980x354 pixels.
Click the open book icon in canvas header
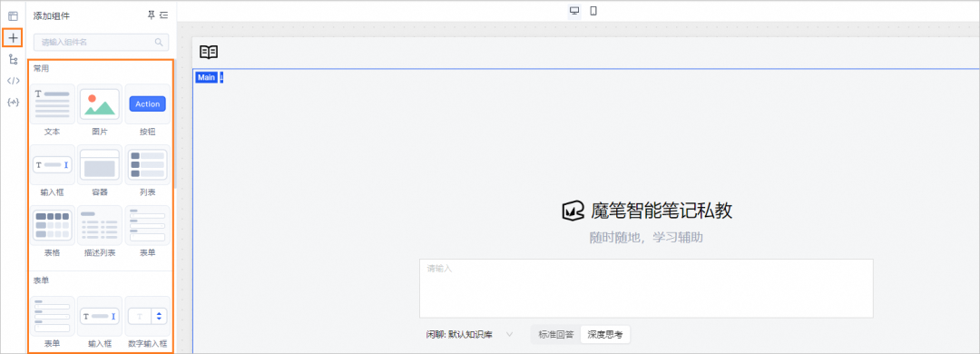[x=209, y=52]
